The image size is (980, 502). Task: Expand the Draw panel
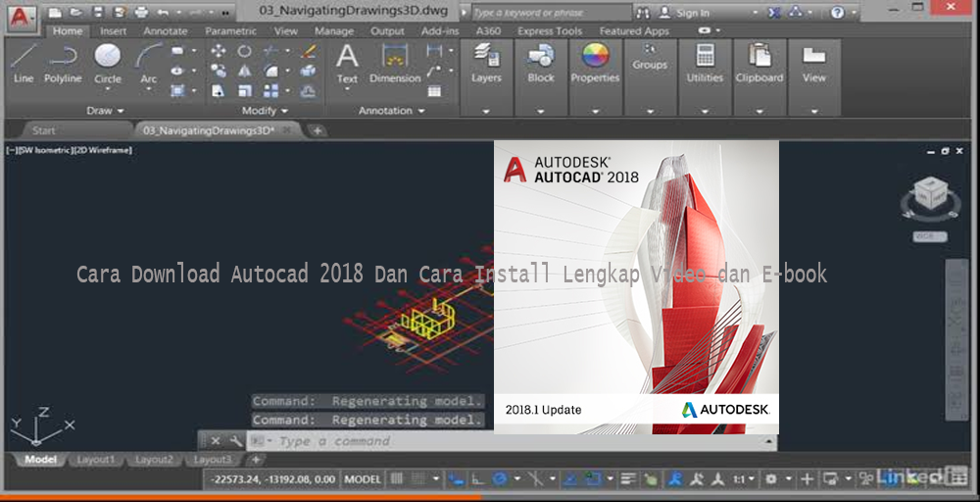coord(105,111)
